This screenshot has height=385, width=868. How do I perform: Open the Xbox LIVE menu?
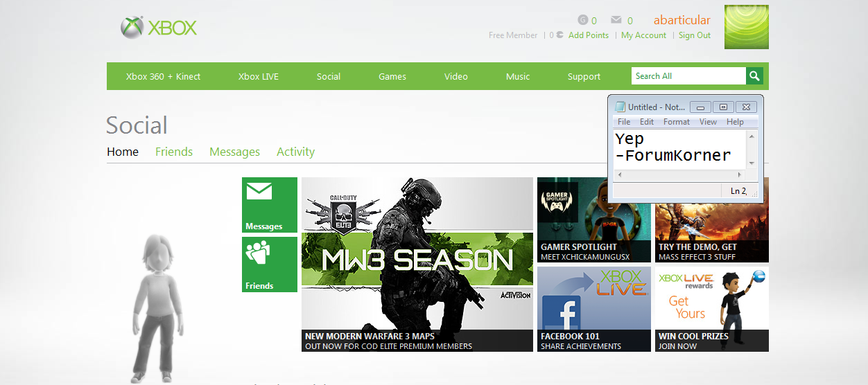coord(259,76)
